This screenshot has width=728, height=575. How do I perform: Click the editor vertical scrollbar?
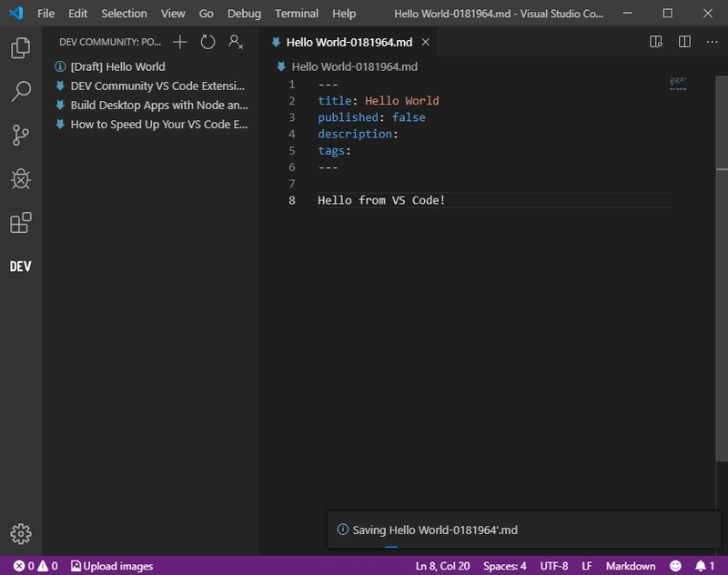click(x=722, y=268)
